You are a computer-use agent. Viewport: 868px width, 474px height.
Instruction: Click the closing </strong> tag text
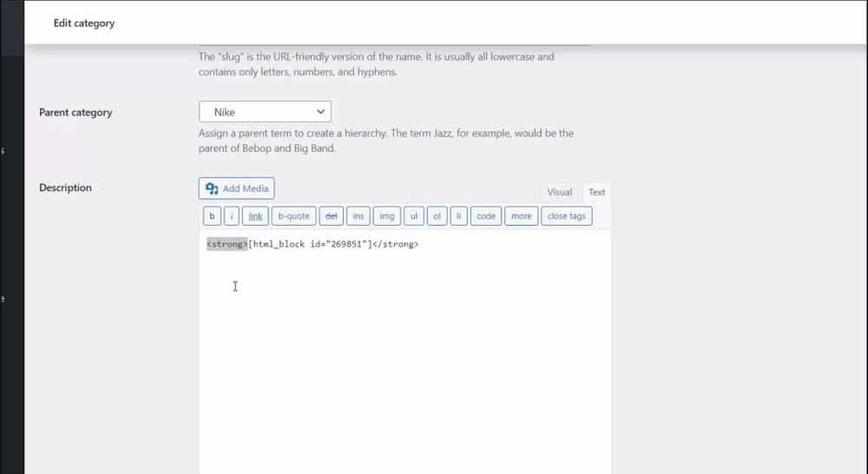point(396,244)
